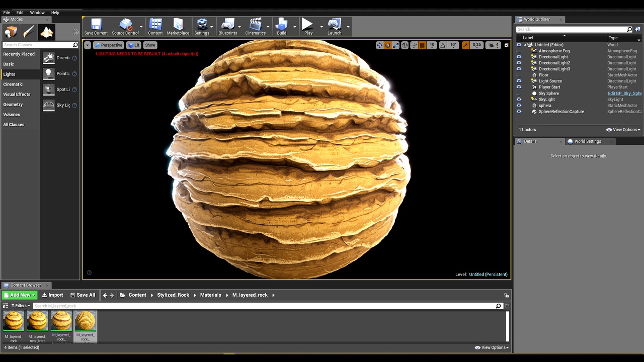Select the rotate gizmo tool in viewport

(x=387, y=45)
